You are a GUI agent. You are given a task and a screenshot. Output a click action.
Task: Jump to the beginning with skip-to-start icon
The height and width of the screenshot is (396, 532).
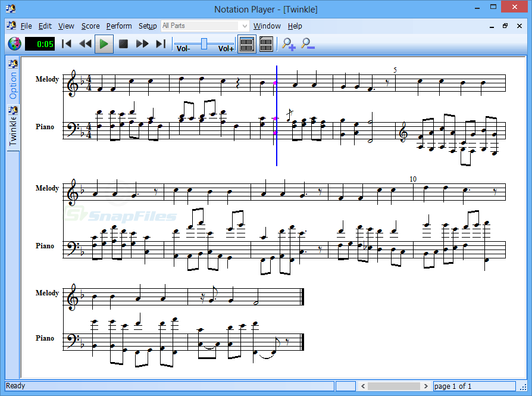[x=66, y=43]
